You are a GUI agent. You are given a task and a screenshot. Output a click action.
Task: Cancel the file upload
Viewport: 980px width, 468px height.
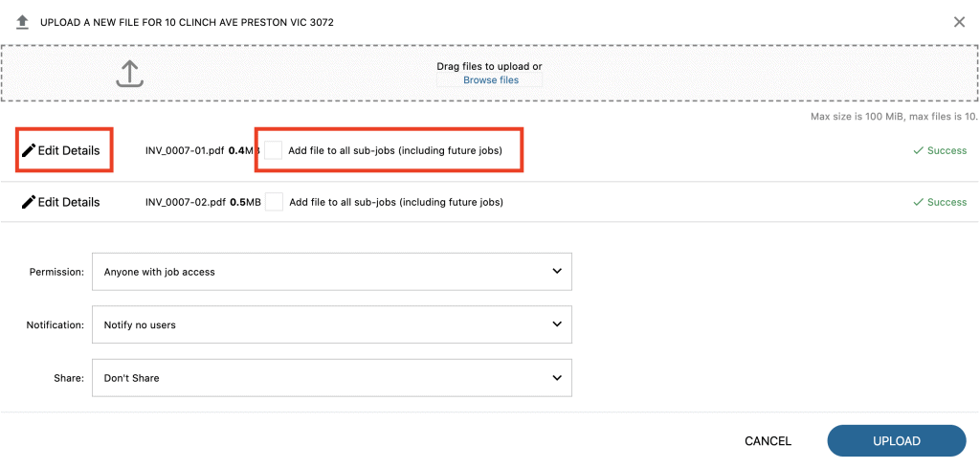pos(768,441)
